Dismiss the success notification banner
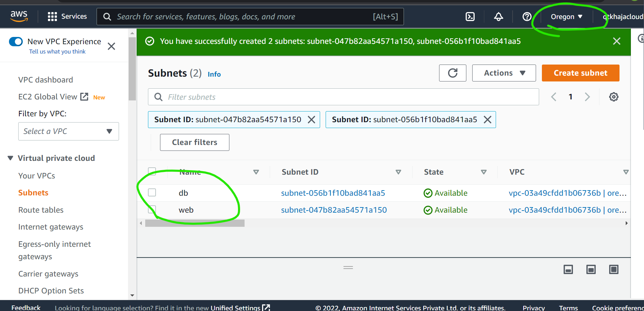644x311 pixels. pyautogui.click(x=617, y=41)
